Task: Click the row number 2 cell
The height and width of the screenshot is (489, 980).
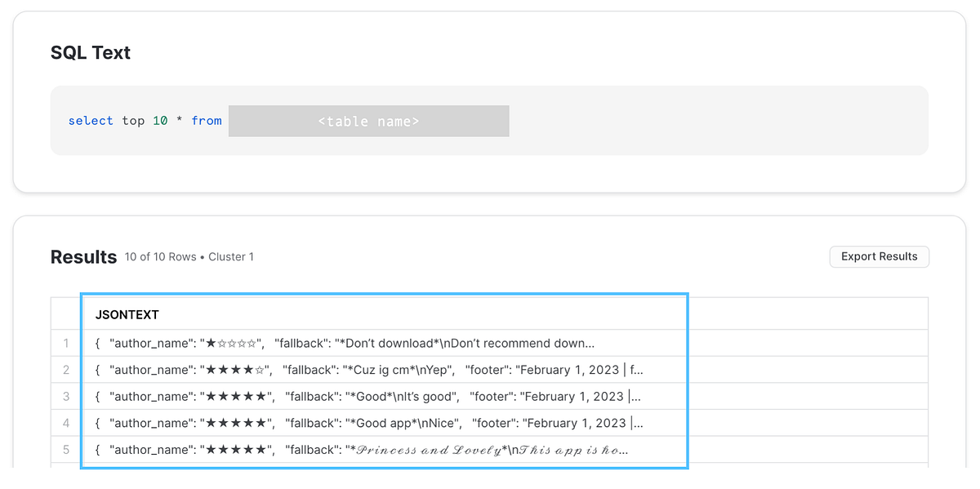Action: pos(66,370)
